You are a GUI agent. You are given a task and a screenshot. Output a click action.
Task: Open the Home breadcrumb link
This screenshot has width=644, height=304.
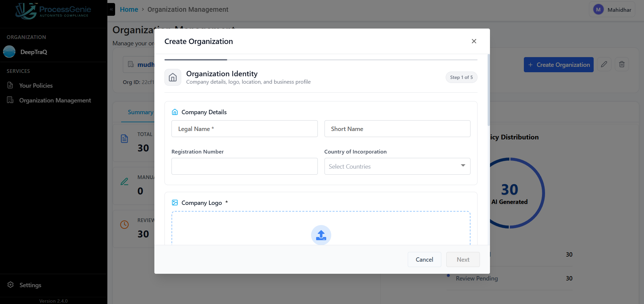tap(129, 9)
